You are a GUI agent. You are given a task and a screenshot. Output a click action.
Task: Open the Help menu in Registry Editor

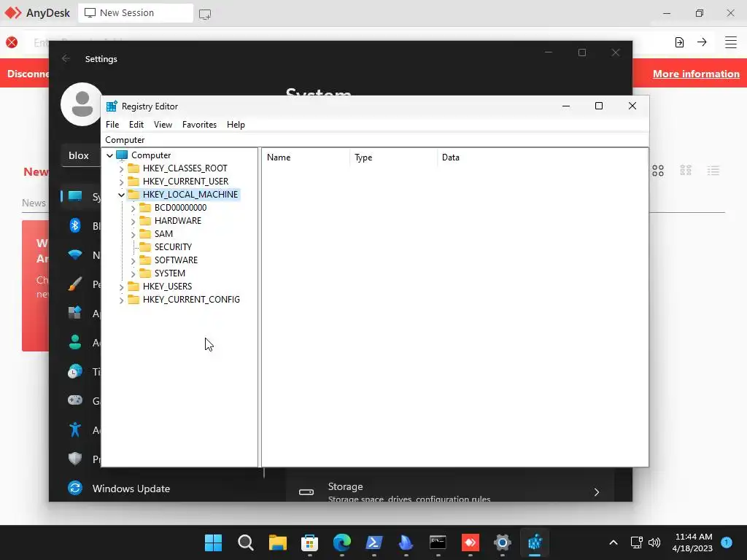coord(236,124)
